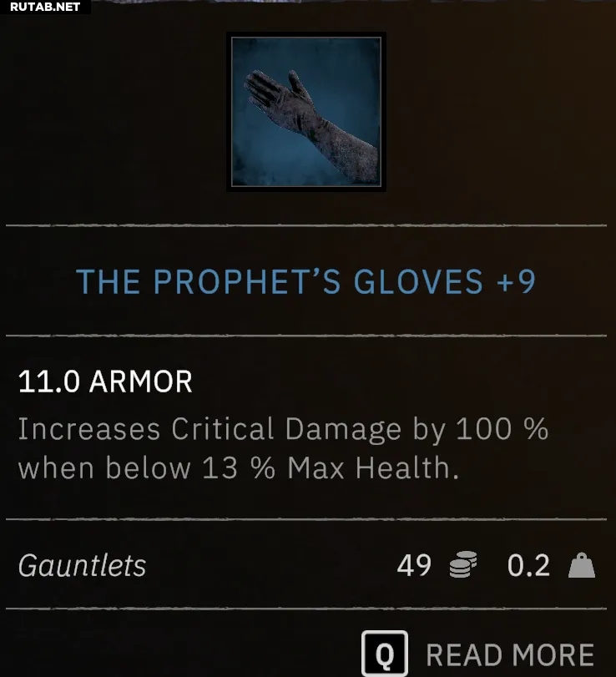616x677 pixels.
Task: Click the 100 % critical damage value
Action: pyautogui.click(x=502, y=429)
